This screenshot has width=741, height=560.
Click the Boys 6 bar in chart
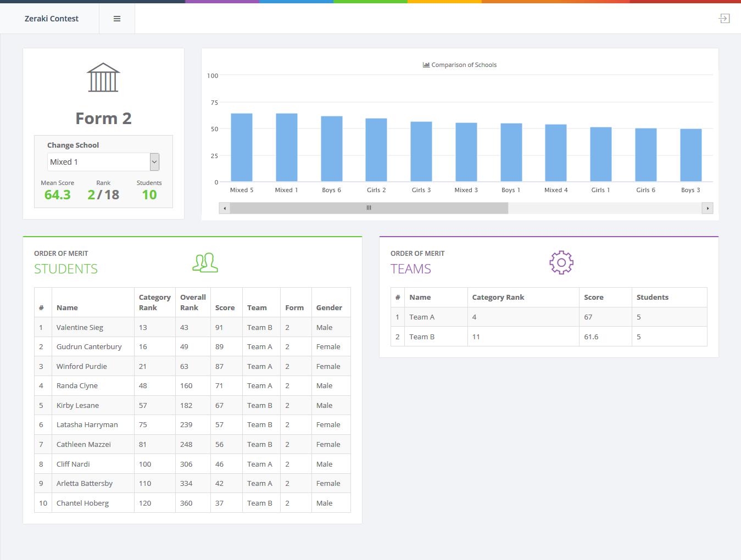pos(332,149)
